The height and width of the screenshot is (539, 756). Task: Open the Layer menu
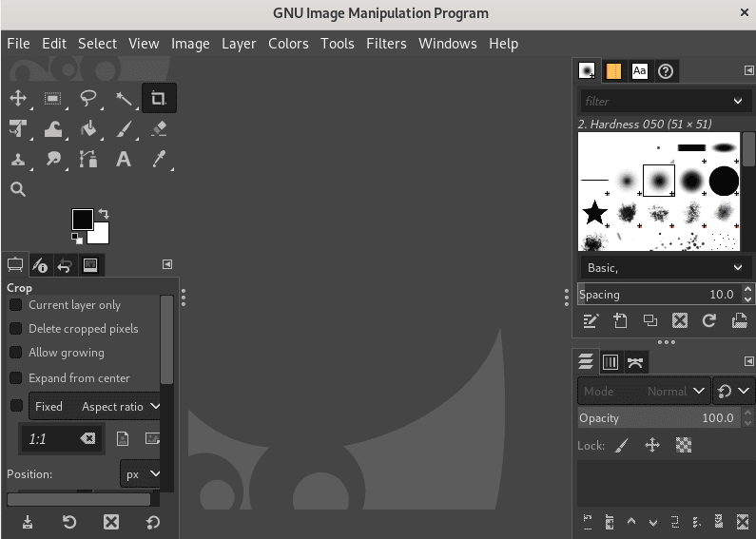[239, 44]
